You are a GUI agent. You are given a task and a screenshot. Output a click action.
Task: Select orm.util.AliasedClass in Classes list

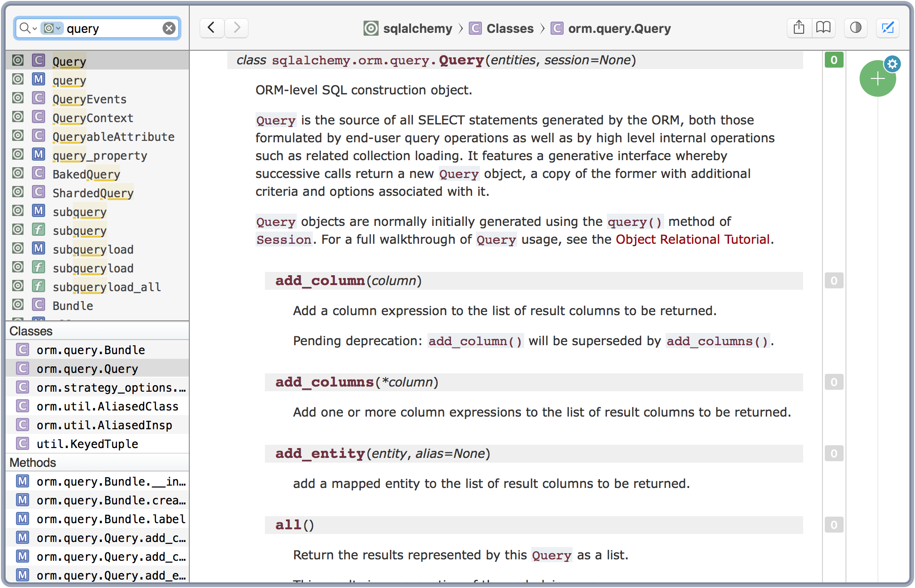click(x=107, y=406)
